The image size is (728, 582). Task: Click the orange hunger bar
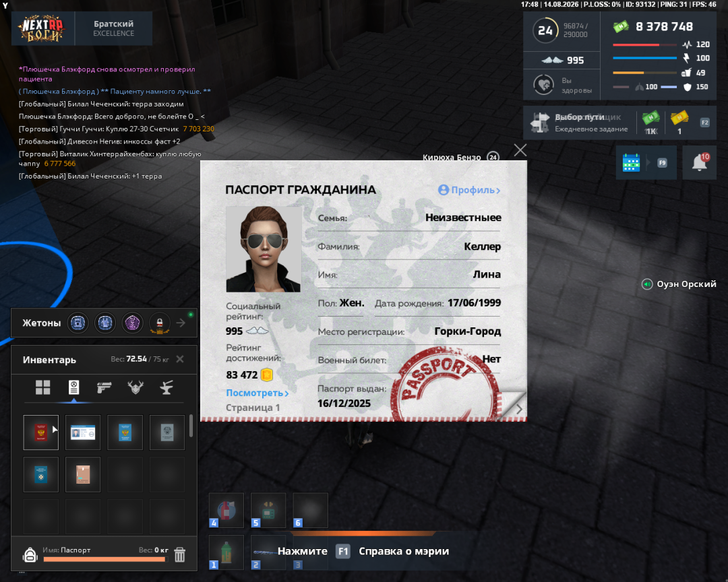(x=644, y=73)
